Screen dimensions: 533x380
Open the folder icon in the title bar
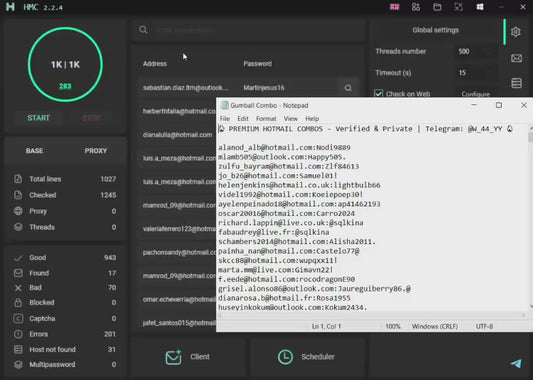click(x=437, y=7)
